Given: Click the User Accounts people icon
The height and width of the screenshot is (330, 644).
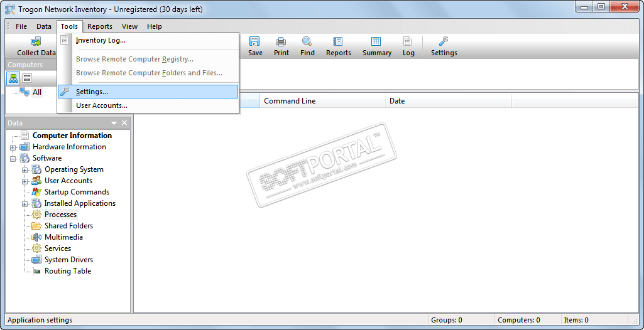Looking at the screenshot, I should point(37,181).
